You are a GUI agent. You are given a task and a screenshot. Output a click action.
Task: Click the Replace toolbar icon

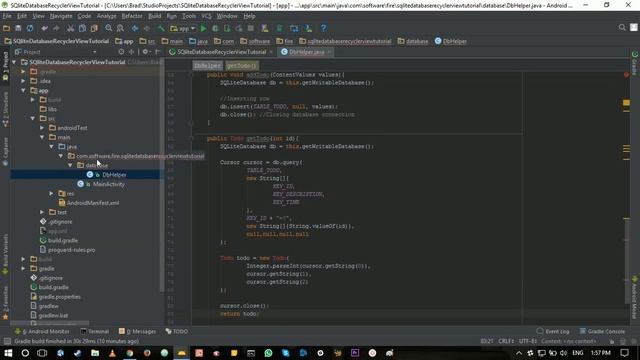click(120, 28)
